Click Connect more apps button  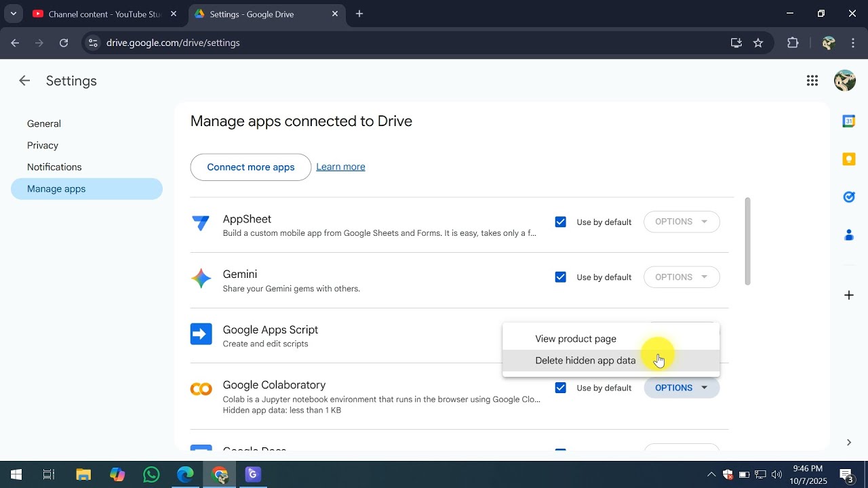click(251, 167)
